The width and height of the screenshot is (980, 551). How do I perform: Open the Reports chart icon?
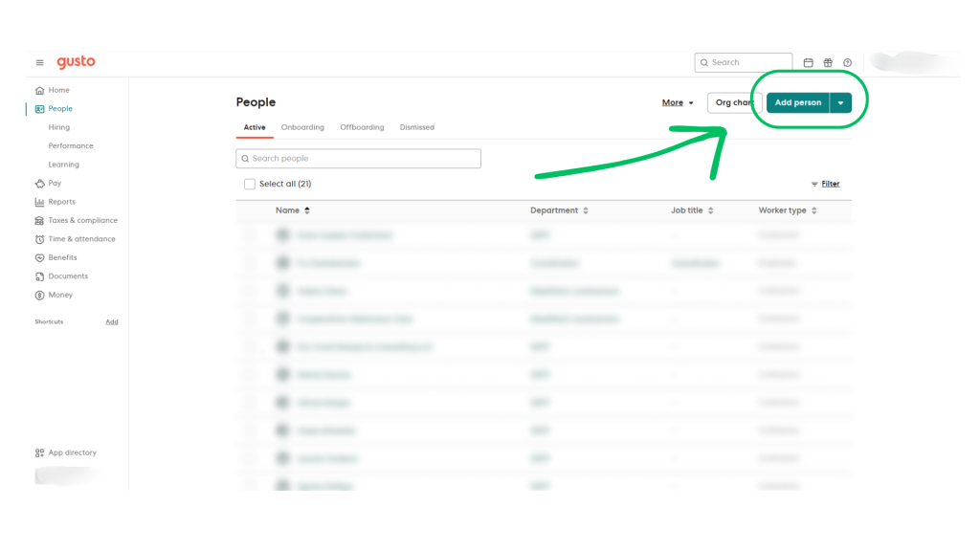coord(39,202)
